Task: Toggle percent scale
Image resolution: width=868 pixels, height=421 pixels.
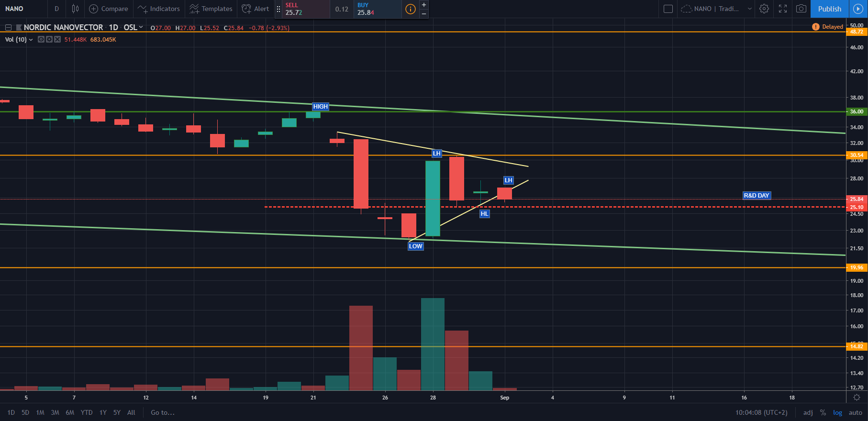Action: pyautogui.click(x=823, y=412)
